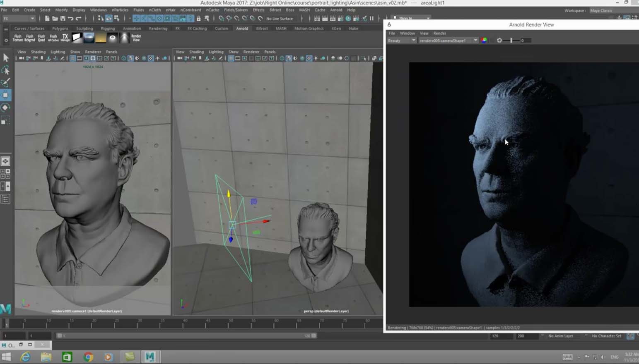This screenshot has height=364, width=639.
Task: Switch to the Rendering shelf tab
Action: tap(158, 29)
